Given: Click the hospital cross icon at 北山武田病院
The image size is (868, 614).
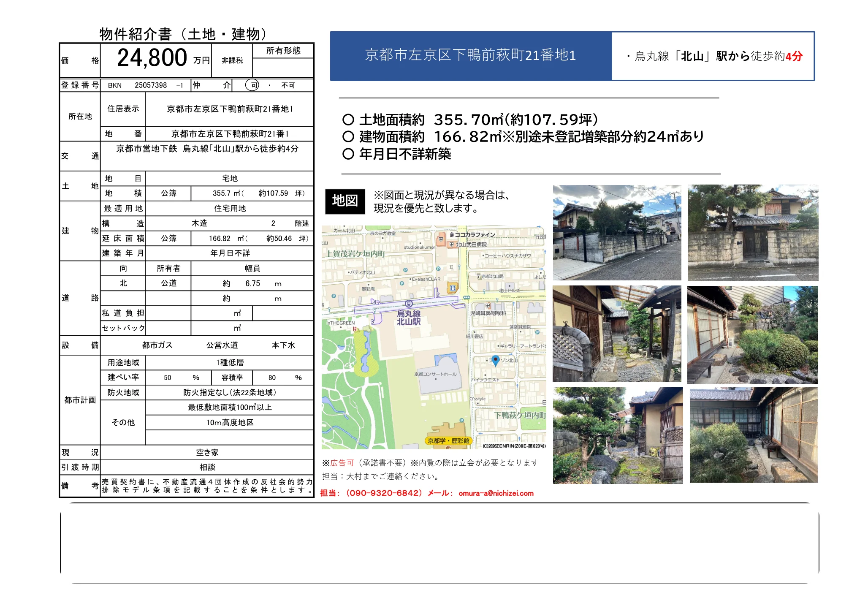Looking at the screenshot, I should pyautogui.click(x=452, y=245).
